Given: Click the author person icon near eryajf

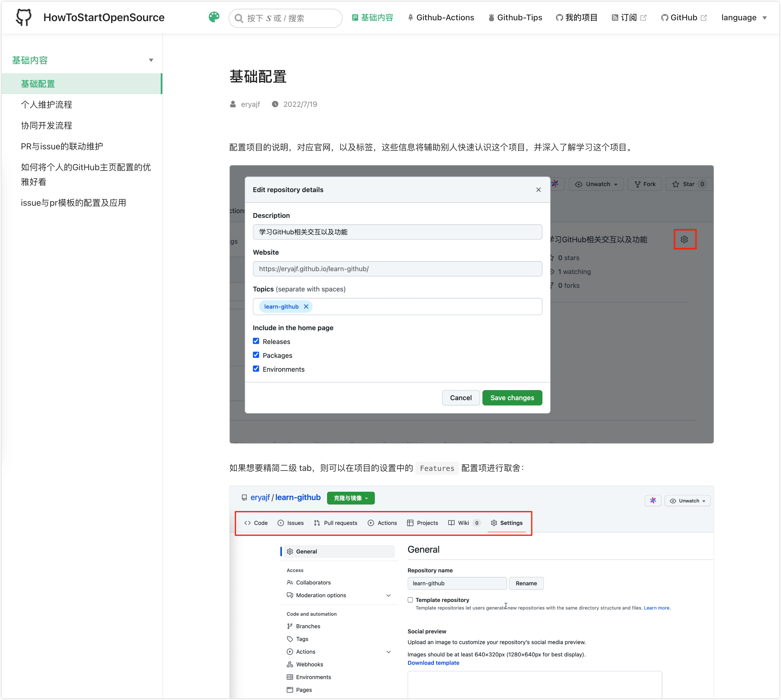Looking at the screenshot, I should point(233,104).
